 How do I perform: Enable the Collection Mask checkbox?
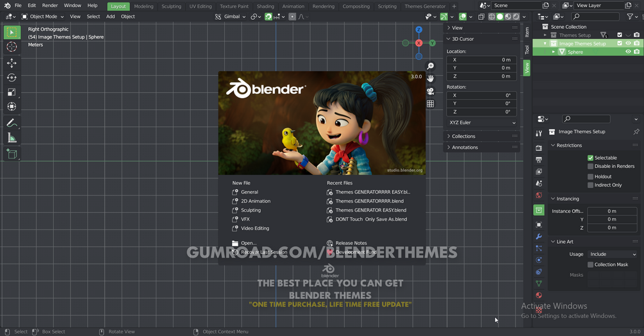[x=590, y=265]
